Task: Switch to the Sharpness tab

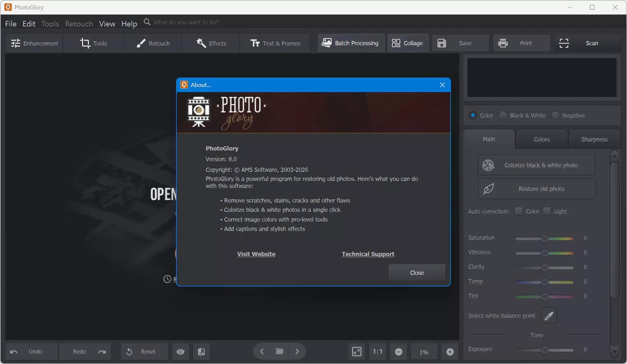Action: [x=594, y=140]
